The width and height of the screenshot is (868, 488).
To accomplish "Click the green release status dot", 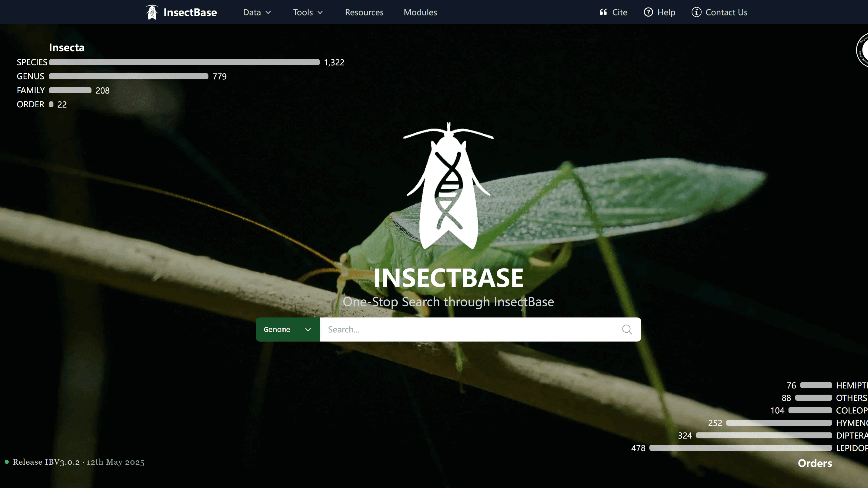I will point(7,463).
